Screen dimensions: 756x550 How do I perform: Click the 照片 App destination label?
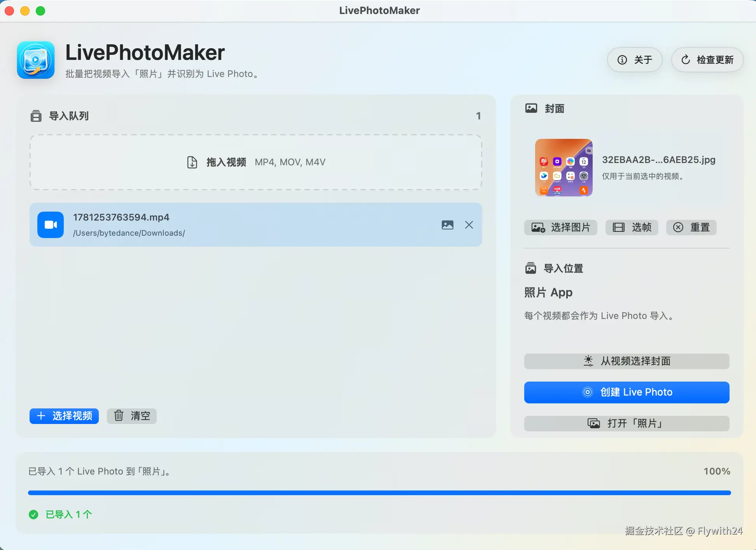click(x=548, y=292)
